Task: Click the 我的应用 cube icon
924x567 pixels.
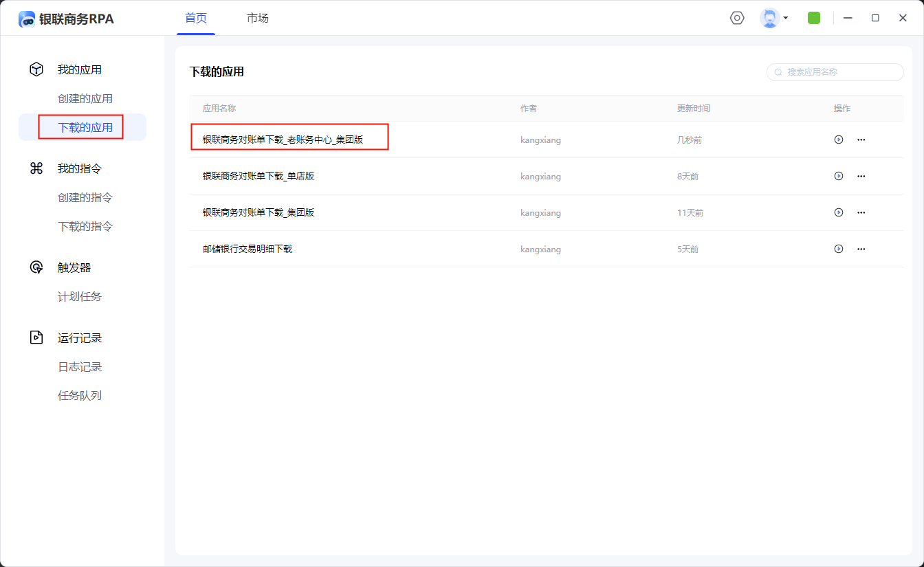Action: (x=36, y=69)
